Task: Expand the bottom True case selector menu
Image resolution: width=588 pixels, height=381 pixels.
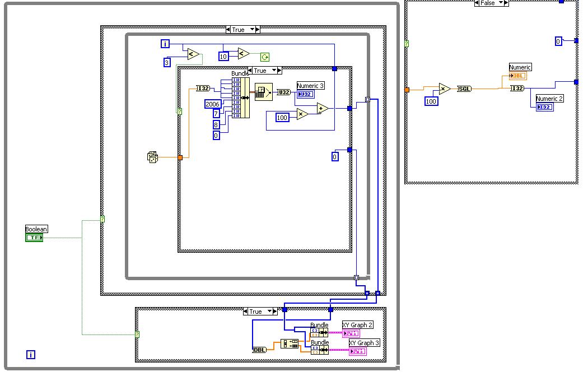Action: click(269, 311)
